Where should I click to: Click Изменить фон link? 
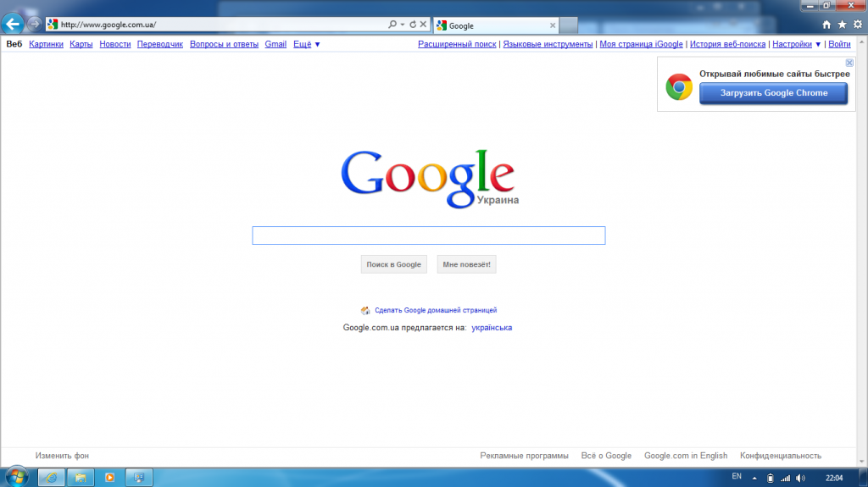62,456
